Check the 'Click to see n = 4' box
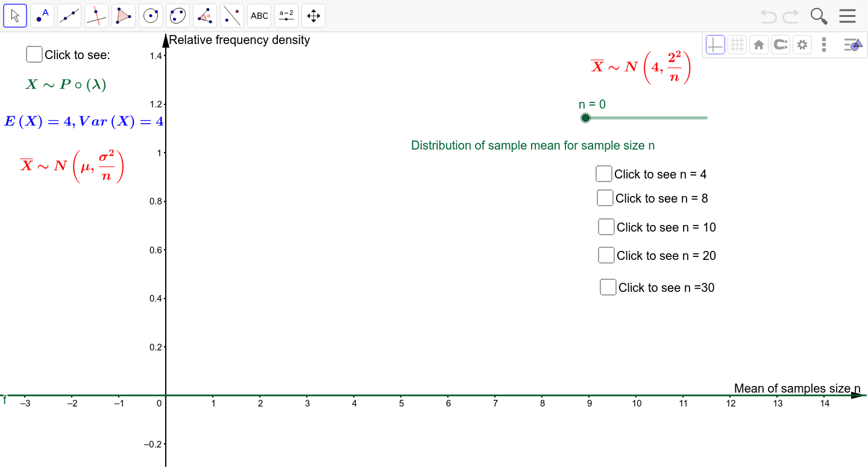868x468 pixels. [603, 174]
